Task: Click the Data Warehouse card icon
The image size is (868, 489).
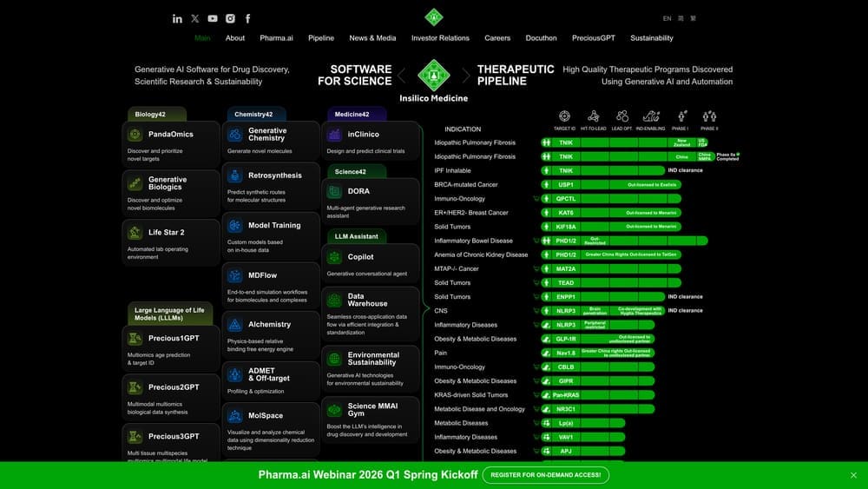Action: (x=334, y=301)
